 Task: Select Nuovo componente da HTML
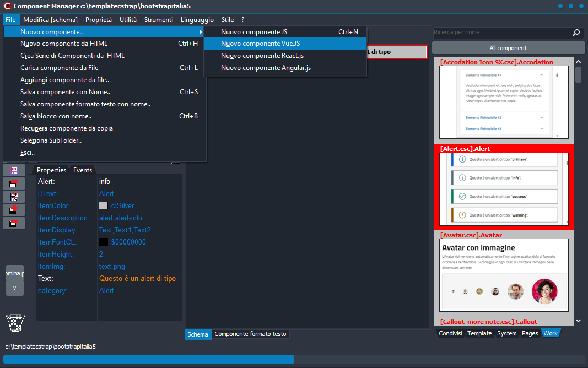tap(105, 44)
